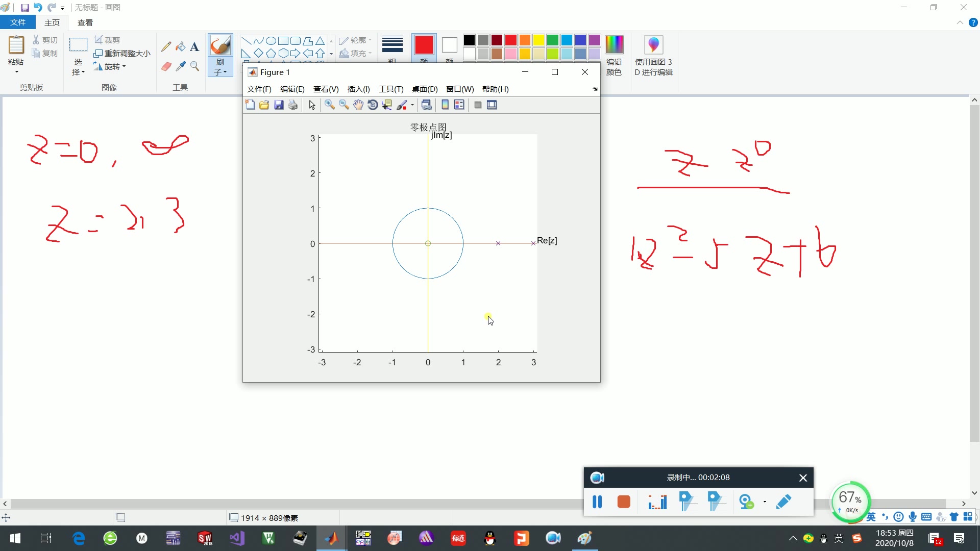Click 主页 tab in Paint ribbon
The height and width of the screenshot is (551, 980).
(52, 22)
